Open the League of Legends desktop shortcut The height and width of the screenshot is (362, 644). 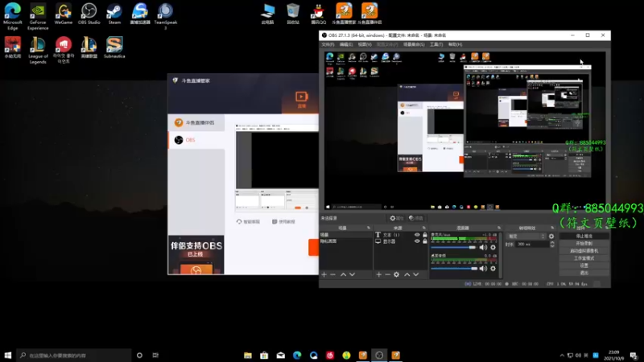coord(38,50)
